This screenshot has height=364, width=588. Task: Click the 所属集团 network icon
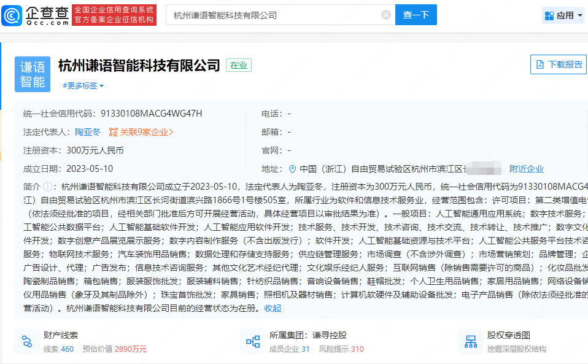252,341
